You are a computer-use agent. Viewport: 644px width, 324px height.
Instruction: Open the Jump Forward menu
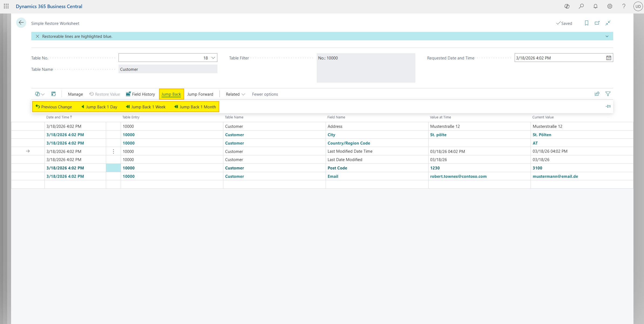200,94
